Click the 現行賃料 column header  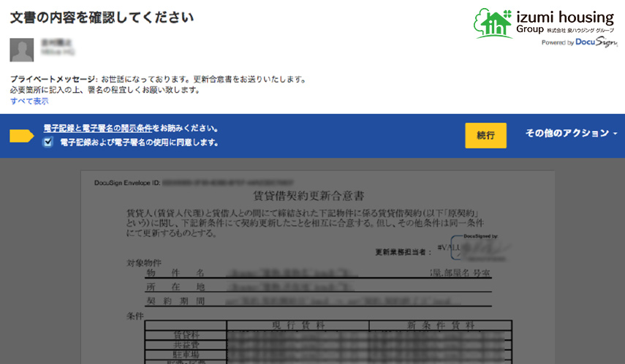point(297,325)
